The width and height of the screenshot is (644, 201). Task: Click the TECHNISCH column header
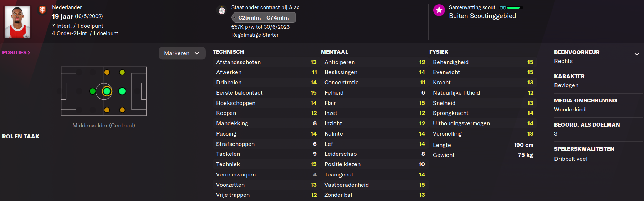pos(228,52)
